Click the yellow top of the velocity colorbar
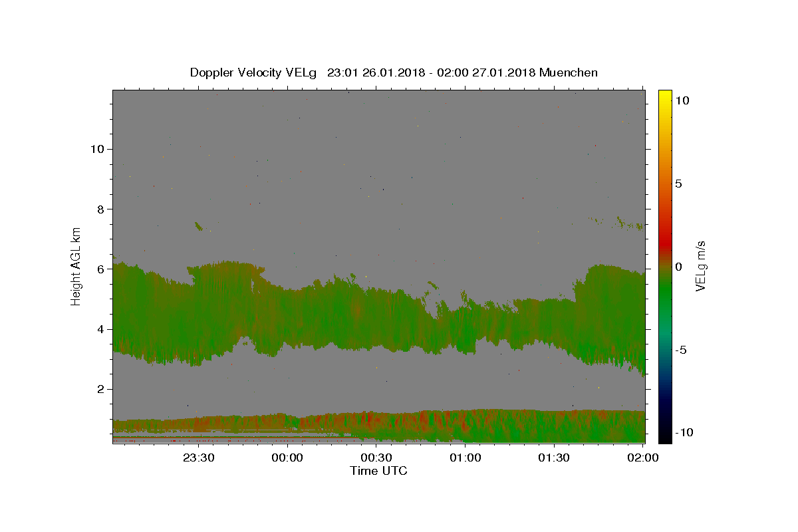The image size is (798, 532). coord(664,96)
